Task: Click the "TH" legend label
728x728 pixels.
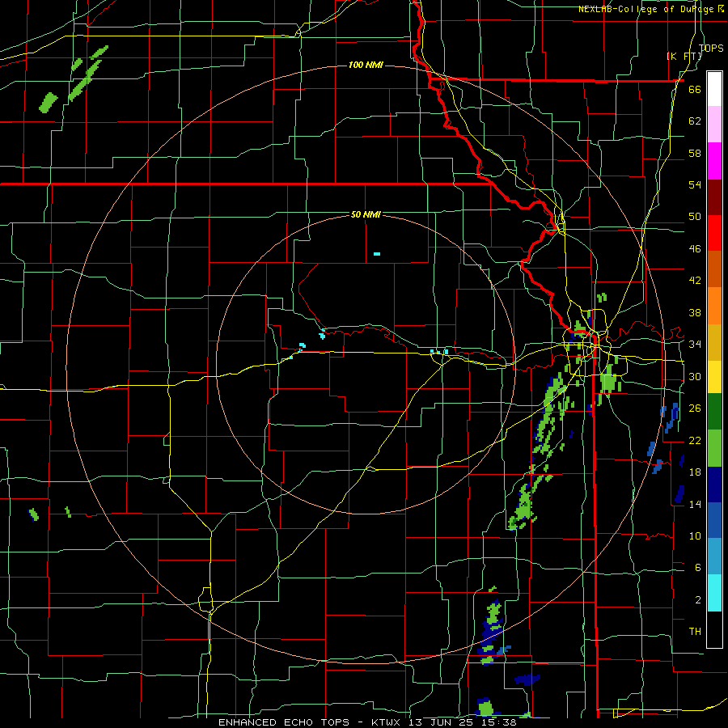Action: click(x=695, y=631)
